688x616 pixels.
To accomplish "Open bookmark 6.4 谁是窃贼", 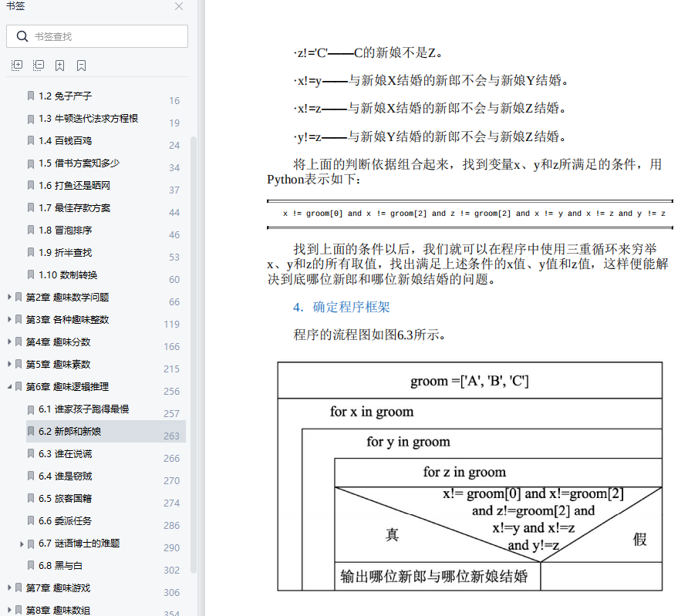I will tap(65, 476).
